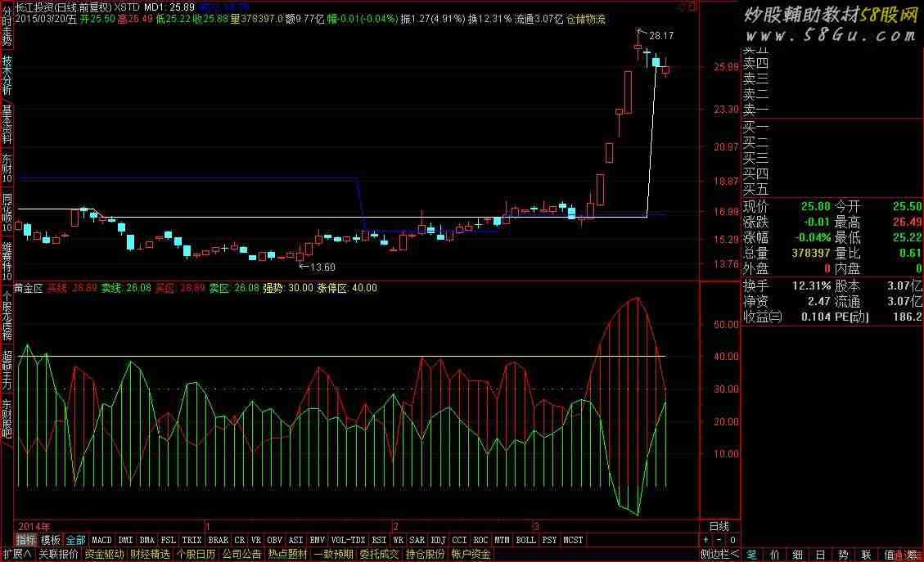Zoom in chart with plus icon

click(x=706, y=540)
